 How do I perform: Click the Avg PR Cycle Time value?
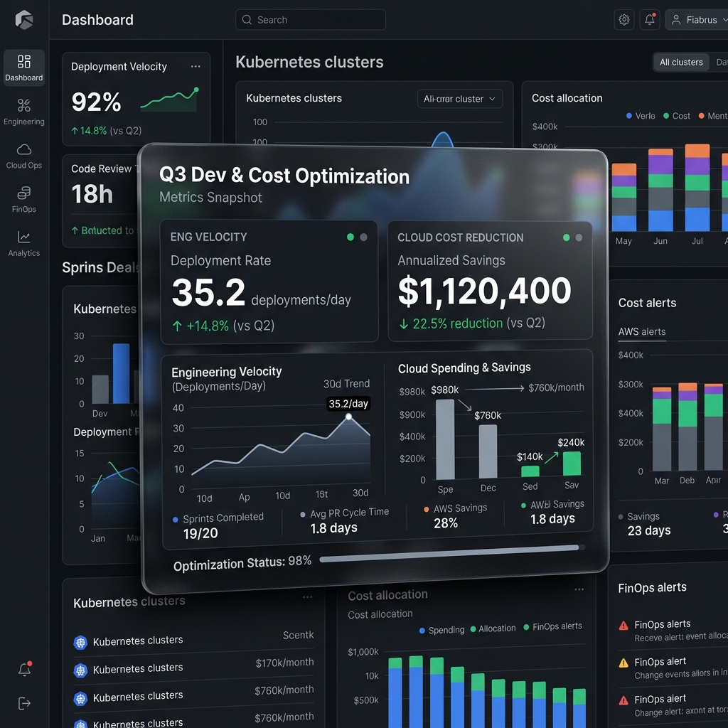coord(333,528)
